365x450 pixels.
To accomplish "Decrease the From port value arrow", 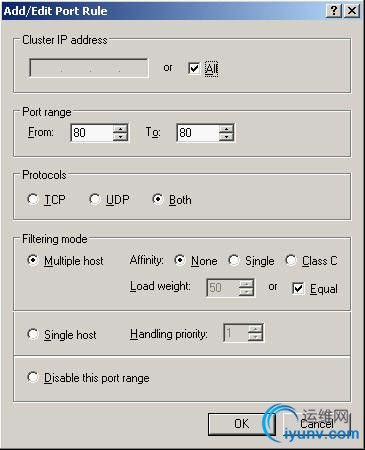I will [x=120, y=137].
